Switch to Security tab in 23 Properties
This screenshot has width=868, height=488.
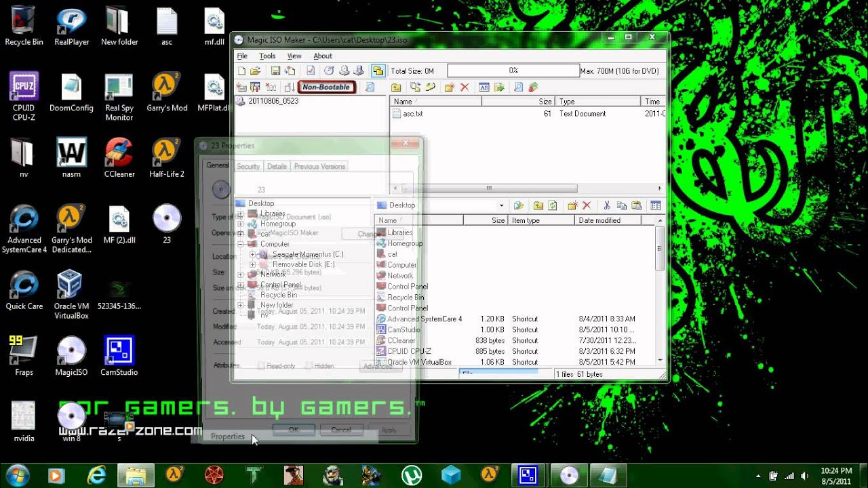point(248,166)
